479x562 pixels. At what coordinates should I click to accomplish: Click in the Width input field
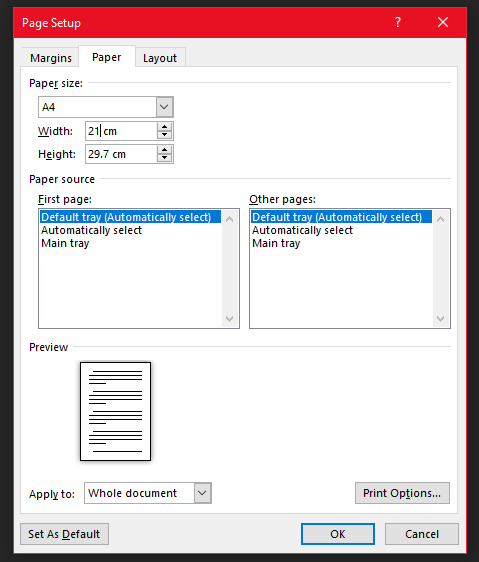[121, 131]
